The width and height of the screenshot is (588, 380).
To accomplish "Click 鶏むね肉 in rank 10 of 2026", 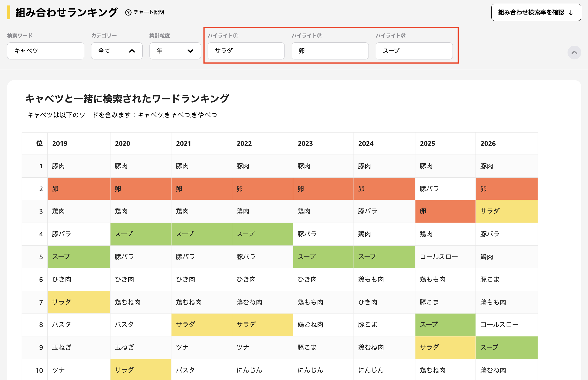I will point(493,370).
